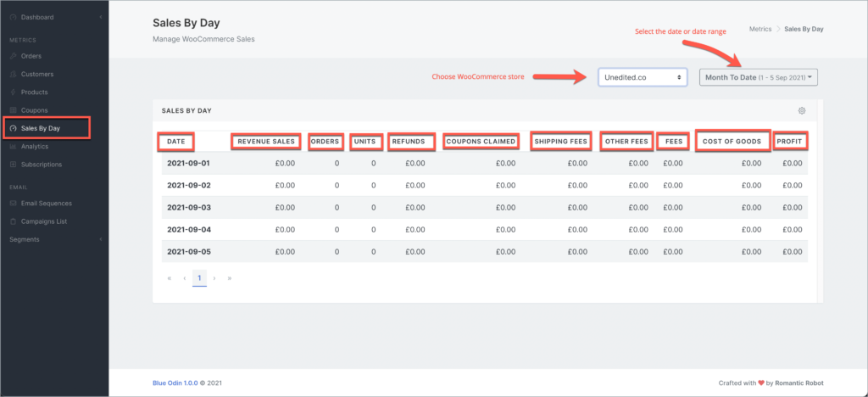Click the Campaigns List clipboard icon
Image resolution: width=868 pixels, height=397 pixels.
click(13, 221)
